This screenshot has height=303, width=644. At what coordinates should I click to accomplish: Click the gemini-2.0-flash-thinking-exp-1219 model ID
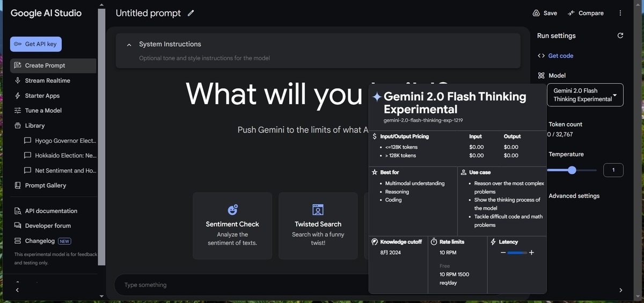423,120
